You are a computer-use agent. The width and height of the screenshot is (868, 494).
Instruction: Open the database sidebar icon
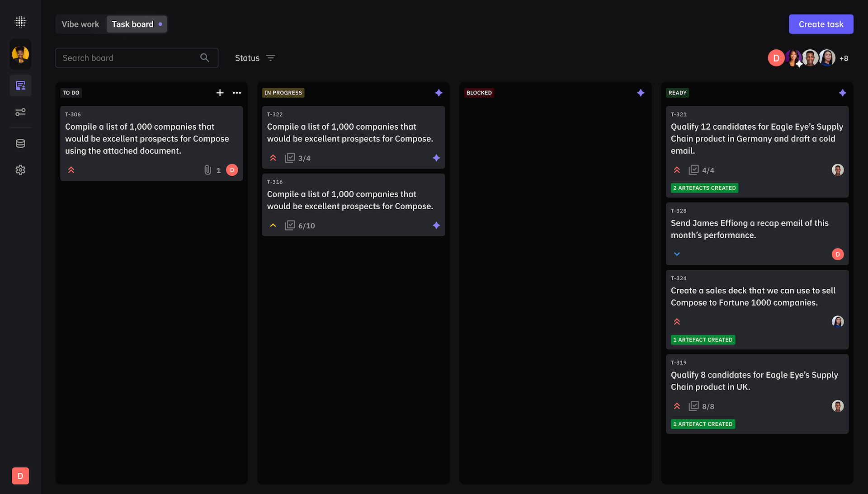[20, 144]
